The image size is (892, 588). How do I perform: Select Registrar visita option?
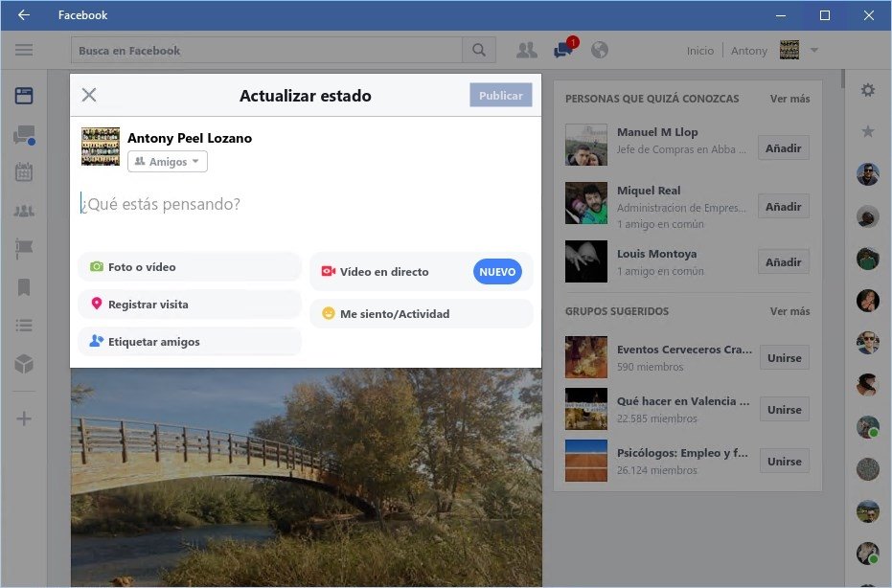click(190, 305)
